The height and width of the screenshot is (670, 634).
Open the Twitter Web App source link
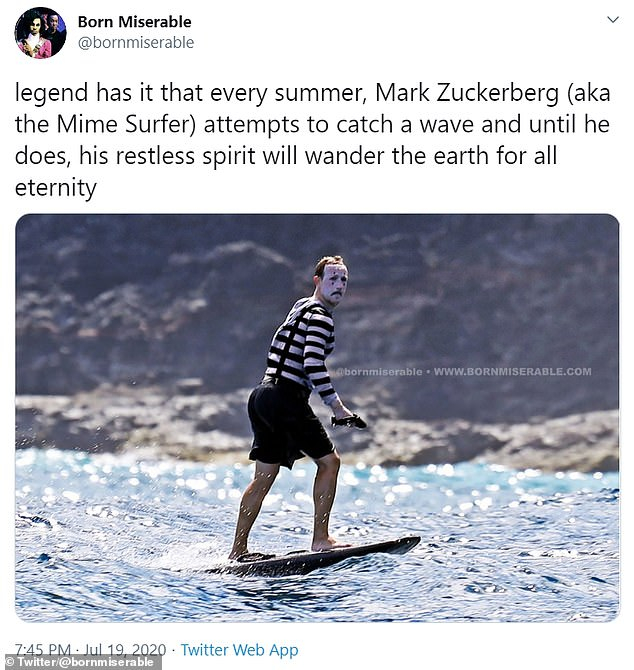(239, 650)
